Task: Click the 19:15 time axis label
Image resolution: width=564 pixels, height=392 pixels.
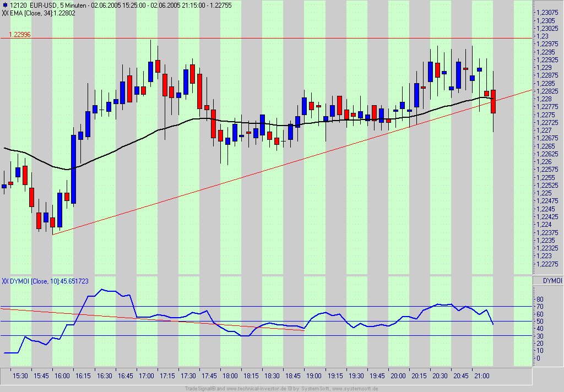Action: coord(335,376)
